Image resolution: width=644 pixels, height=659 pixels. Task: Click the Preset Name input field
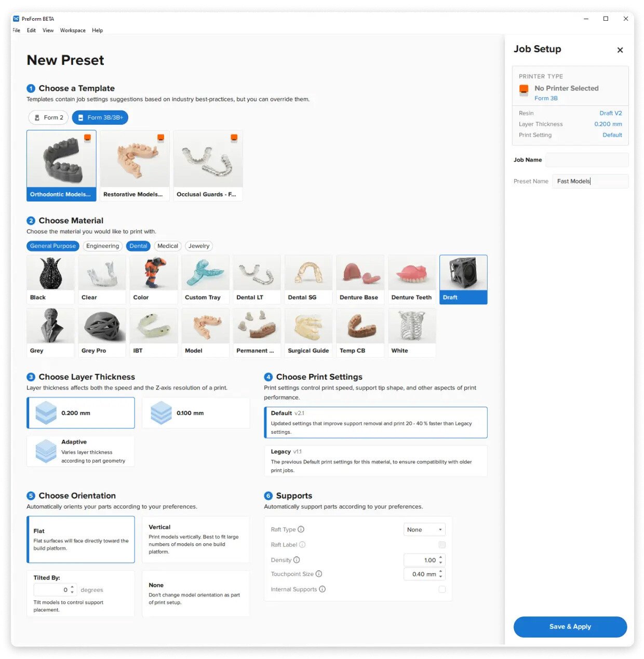pyautogui.click(x=591, y=181)
